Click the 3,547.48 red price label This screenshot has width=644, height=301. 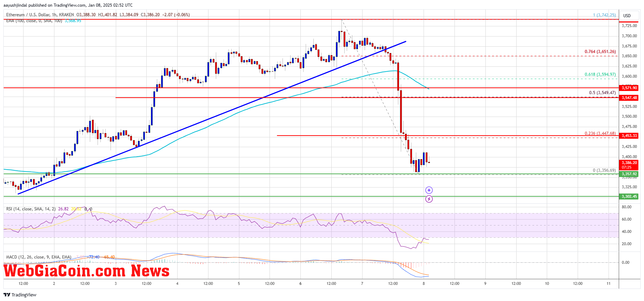point(629,98)
